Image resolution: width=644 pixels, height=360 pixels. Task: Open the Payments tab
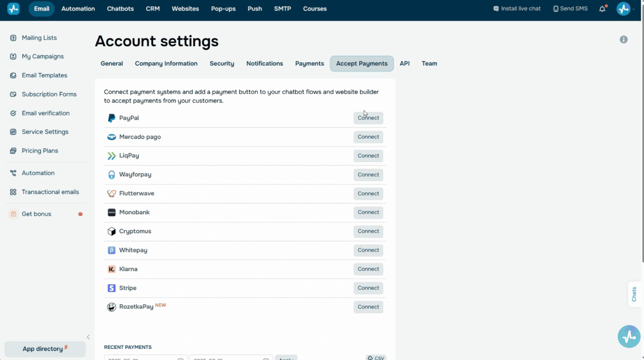309,63
